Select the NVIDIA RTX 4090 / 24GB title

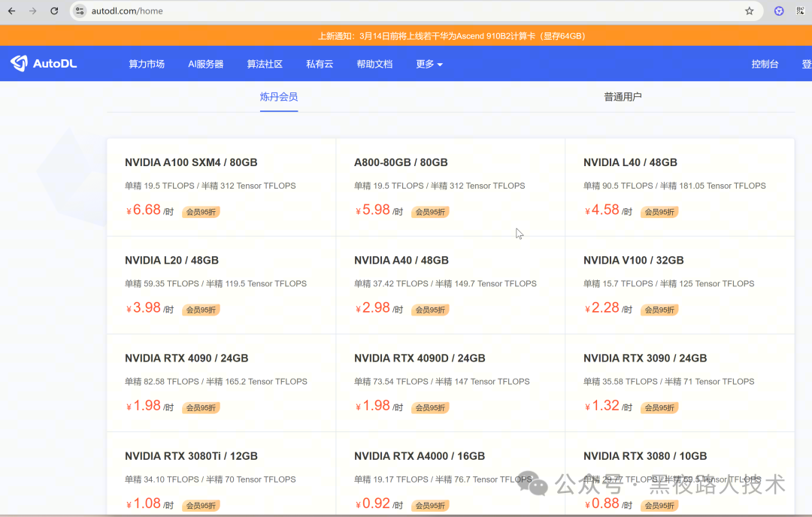pos(186,358)
